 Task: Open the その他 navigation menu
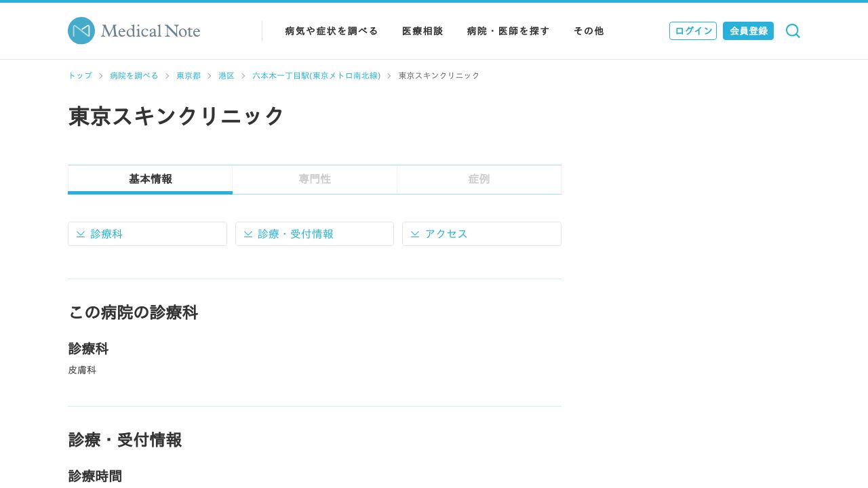pos(588,30)
